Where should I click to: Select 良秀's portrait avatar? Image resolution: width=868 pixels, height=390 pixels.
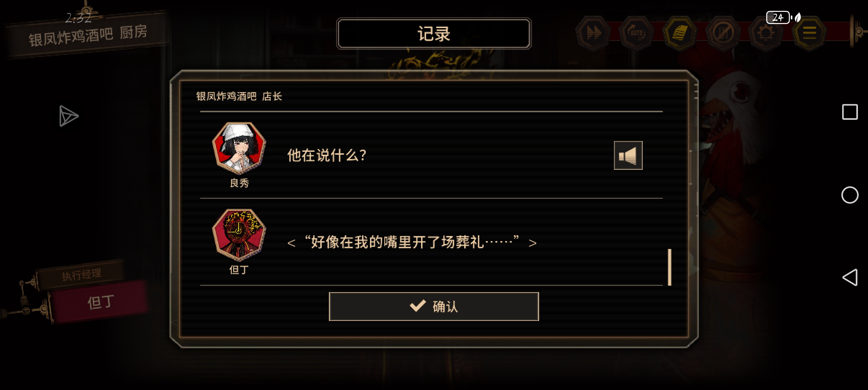click(239, 148)
